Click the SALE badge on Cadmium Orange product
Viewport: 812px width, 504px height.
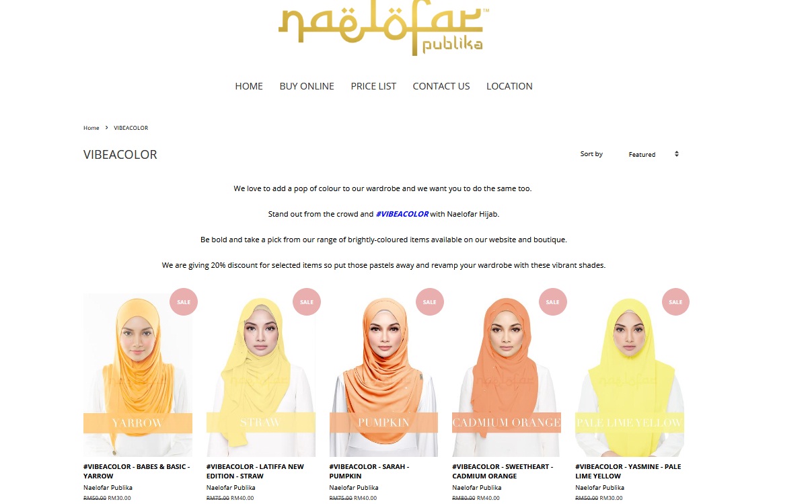coord(553,302)
